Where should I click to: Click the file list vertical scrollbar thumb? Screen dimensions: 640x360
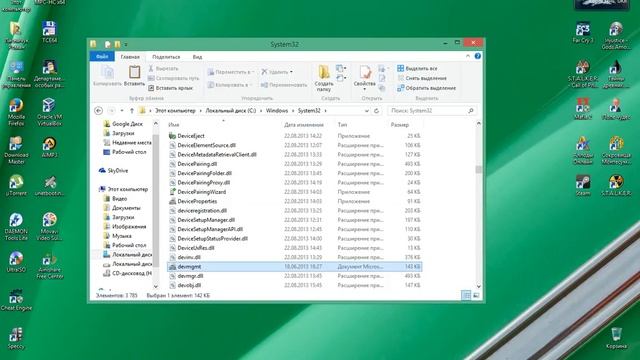tap(478, 170)
